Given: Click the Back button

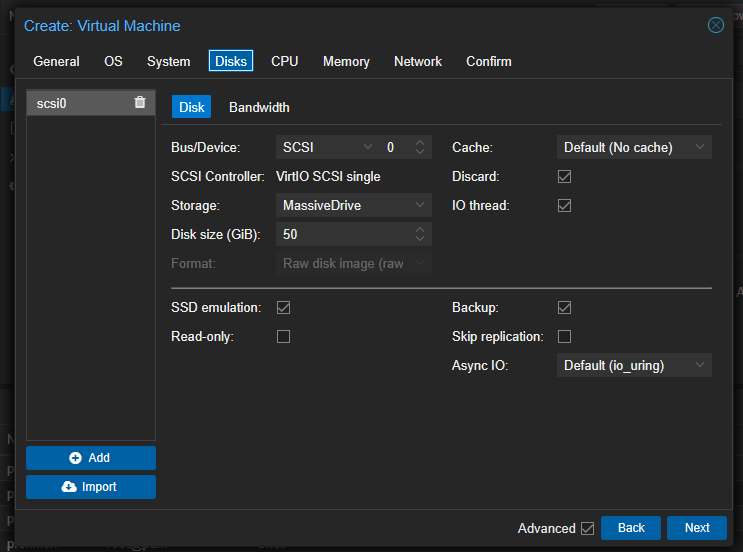Looking at the screenshot, I should [631, 528].
